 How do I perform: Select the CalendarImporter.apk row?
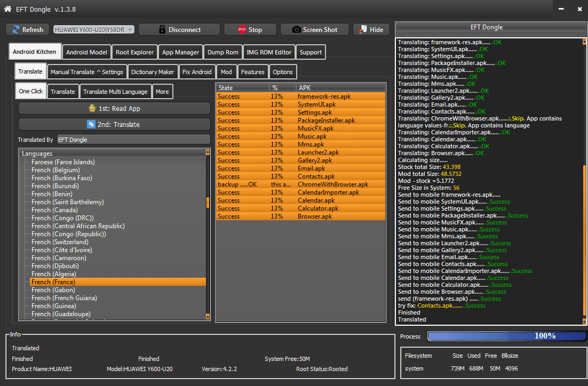(301, 192)
